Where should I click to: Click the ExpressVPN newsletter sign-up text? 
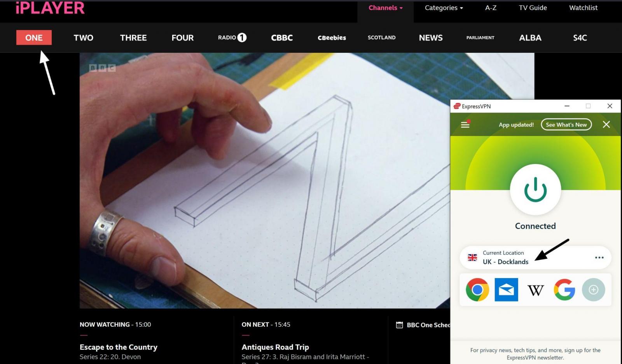coord(535,354)
